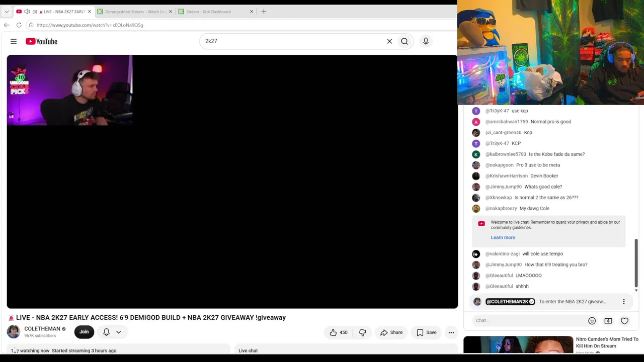Click the avatar of @i_cant-green46
This screenshot has width=644, height=362.
tap(476, 133)
